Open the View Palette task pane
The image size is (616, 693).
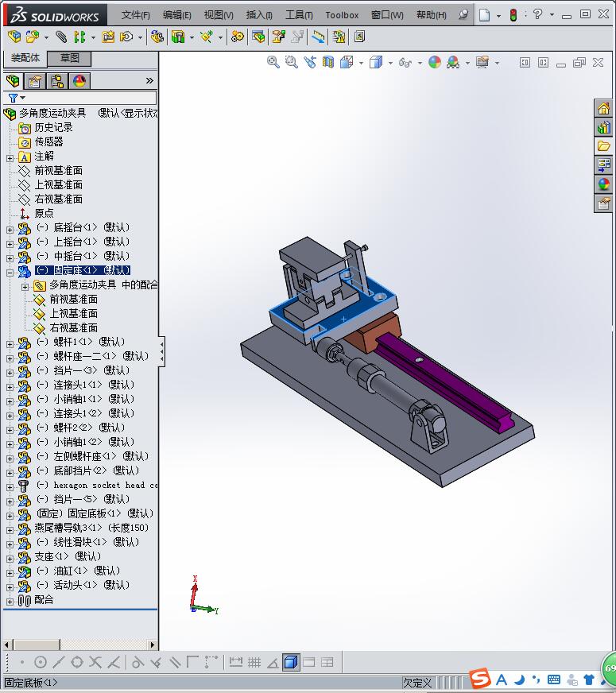pyautogui.click(x=603, y=165)
